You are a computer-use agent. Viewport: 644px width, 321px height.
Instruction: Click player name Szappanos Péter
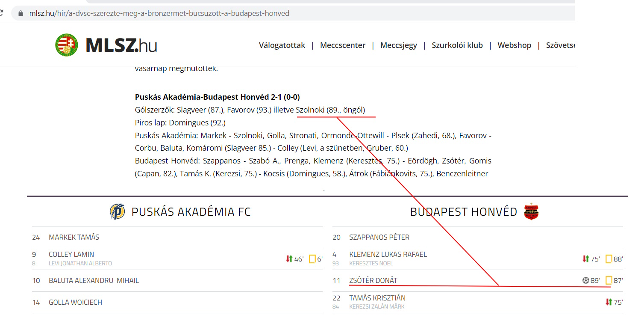(379, 237)
